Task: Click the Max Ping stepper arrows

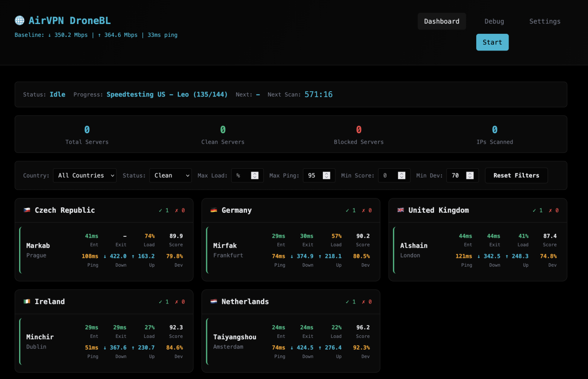Action: [327, 176]
